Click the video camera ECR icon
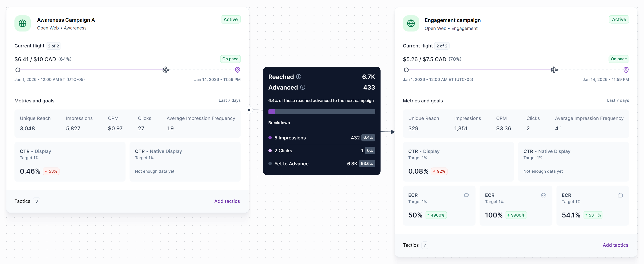 [x=467, y=195]
